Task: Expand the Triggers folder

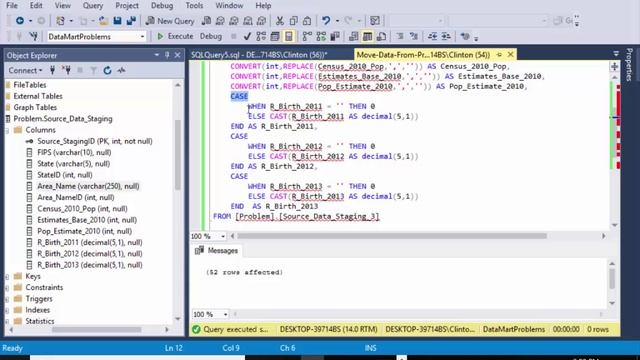Action: click(7, 299)
